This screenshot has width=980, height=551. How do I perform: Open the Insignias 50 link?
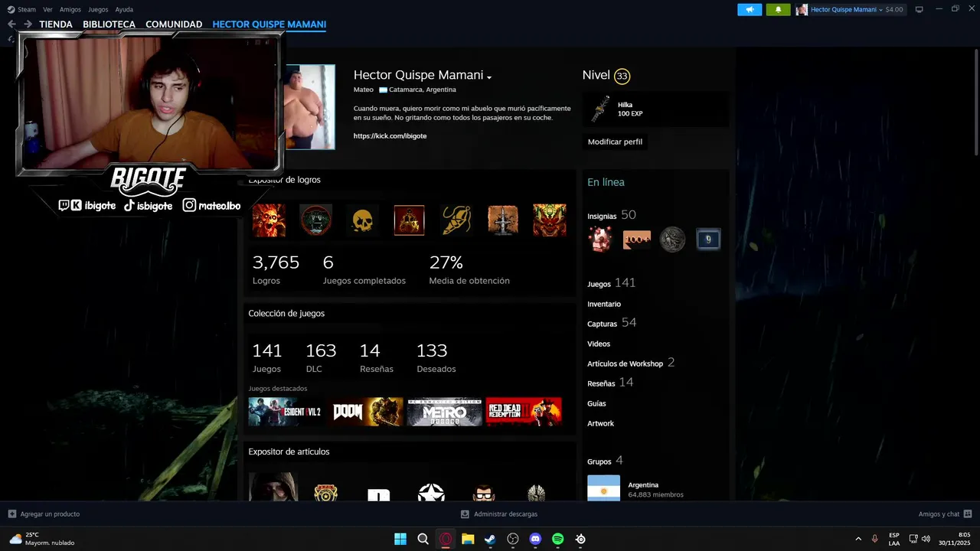click(612, 215)
